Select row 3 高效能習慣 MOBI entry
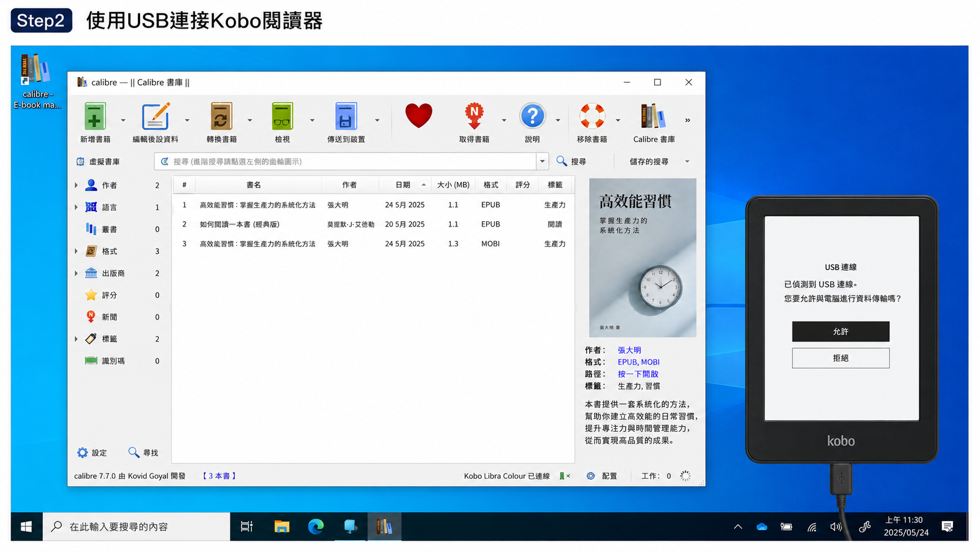This screenshot has width=980, height=552. 373,243
